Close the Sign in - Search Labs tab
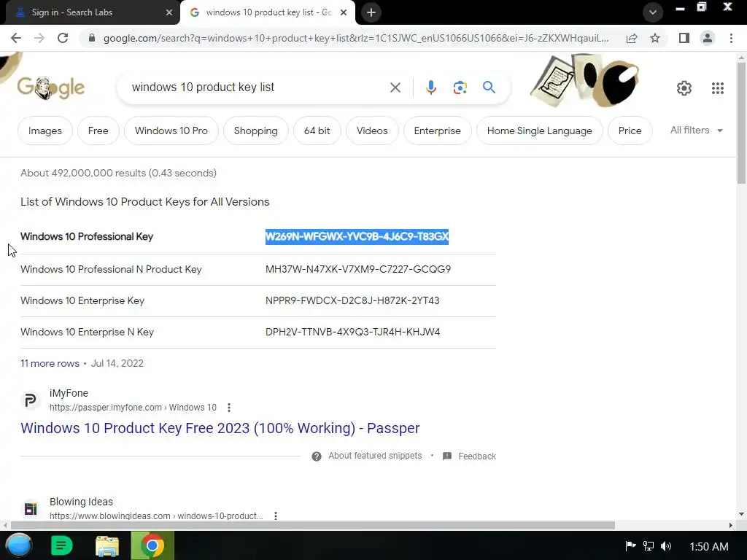747x560 pixels. [169, 13]
